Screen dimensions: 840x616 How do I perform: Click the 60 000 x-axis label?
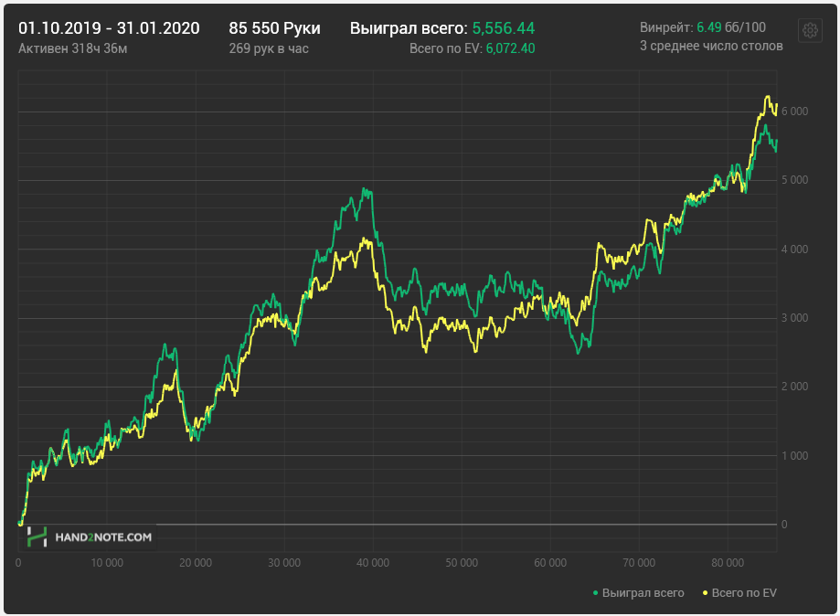[x=550, y=563]
